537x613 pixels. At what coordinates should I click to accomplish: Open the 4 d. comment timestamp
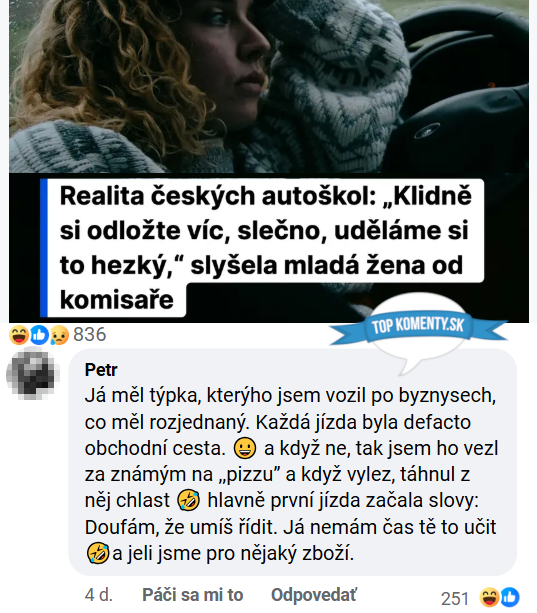pos(98,595)
